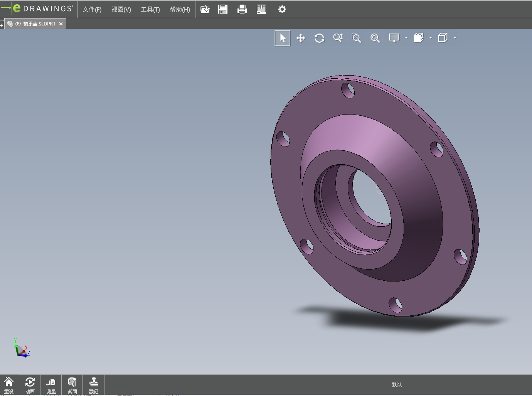Click the eDrawings logo
The width and height of the screenshot is (532, 396).
click(x=37, y=8)
